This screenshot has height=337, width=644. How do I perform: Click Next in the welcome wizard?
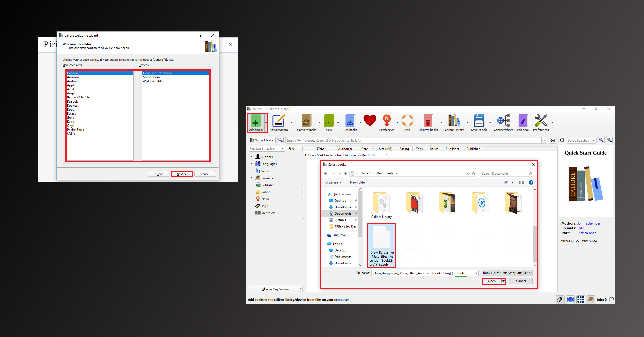181,174
